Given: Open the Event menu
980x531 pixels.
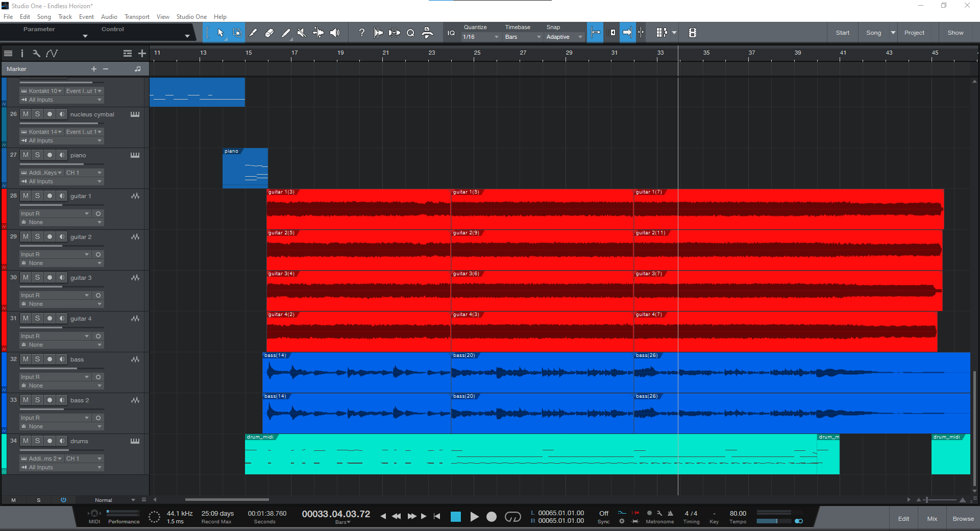Looking at the screenshot, I should pos(86,17).
